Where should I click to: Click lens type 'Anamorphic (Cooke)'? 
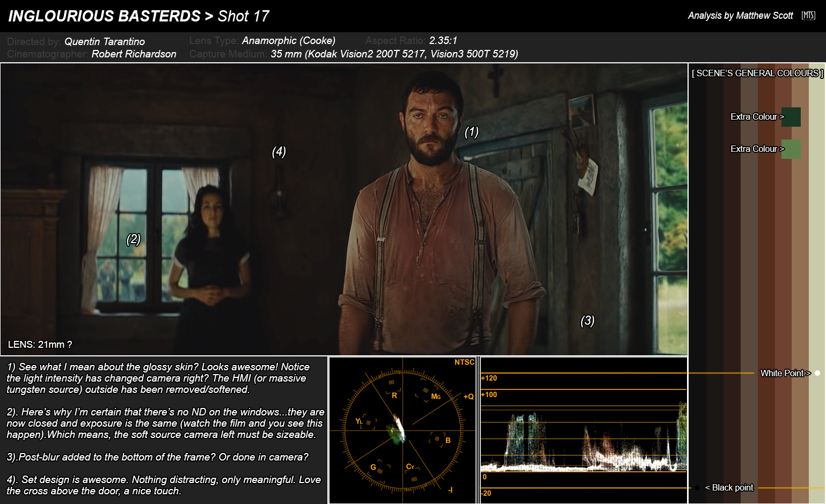289,40
